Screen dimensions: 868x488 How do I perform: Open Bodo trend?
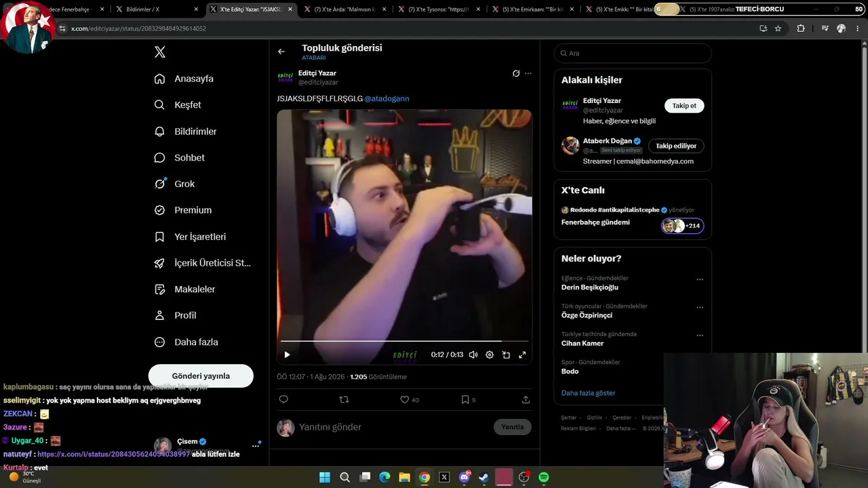coord(570,371)
